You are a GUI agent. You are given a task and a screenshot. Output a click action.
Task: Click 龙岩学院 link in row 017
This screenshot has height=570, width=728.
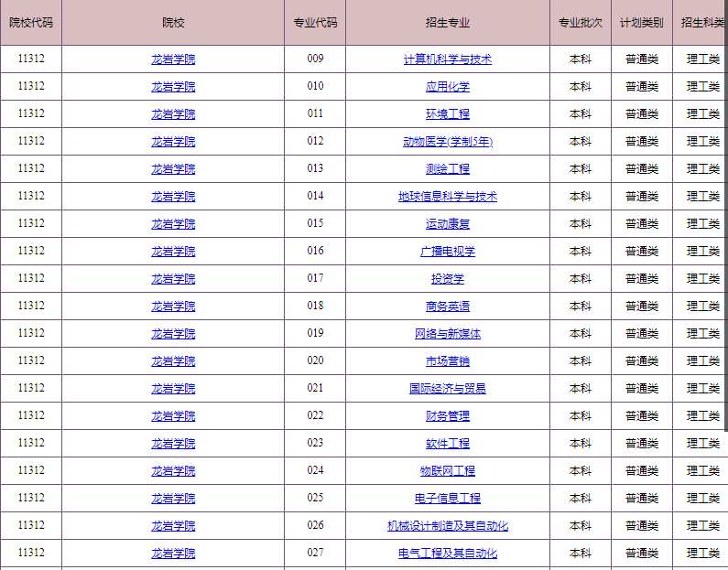pos(173,279)
